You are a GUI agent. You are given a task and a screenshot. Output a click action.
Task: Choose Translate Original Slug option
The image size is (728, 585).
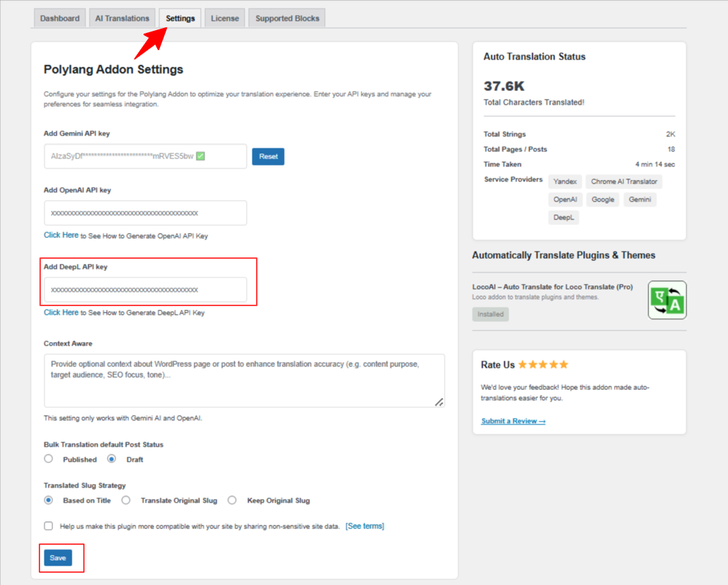(126, 500)
